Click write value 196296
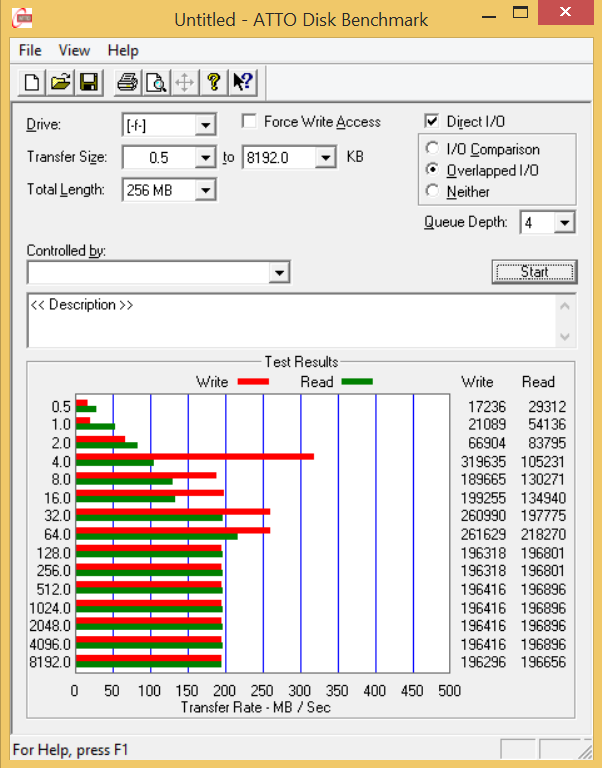 tap(483, 662)
